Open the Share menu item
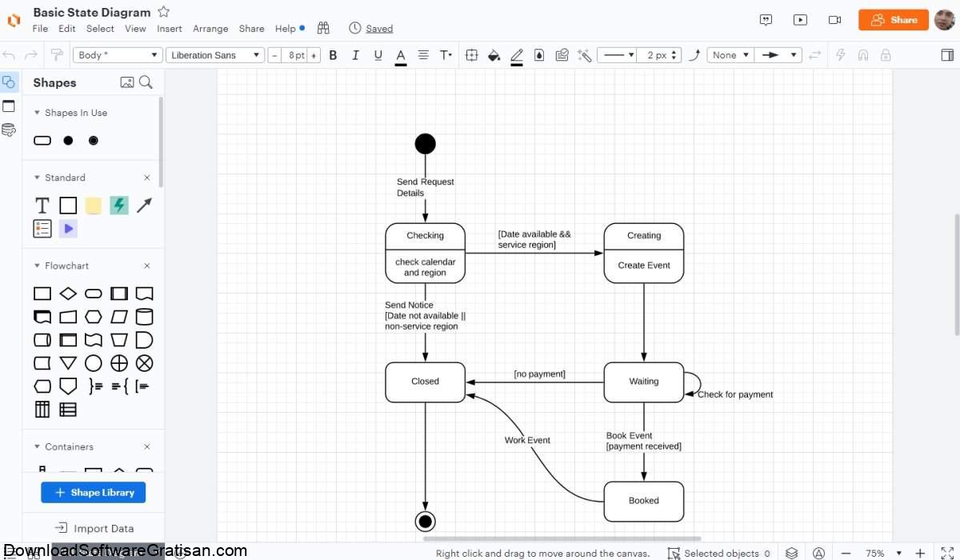This screenshot has width=960, height=560. coord(251,29)
